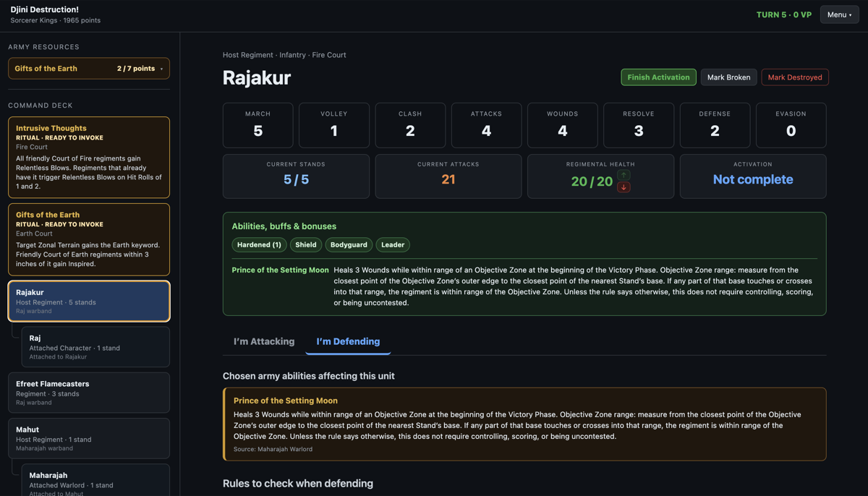Click the Sorcerer Kings · 1965 points subtitle
This screenshot has width=868, height=496.
(x=56, y=20)
